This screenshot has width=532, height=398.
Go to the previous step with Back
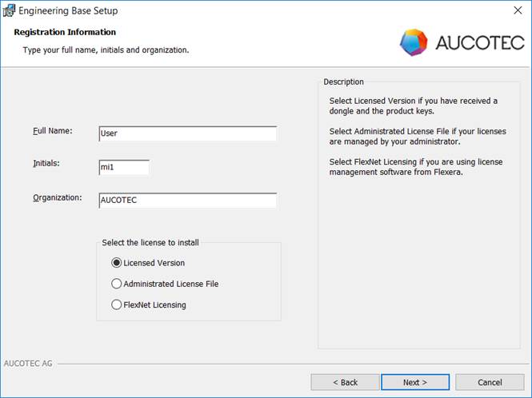pyautogui.click(x=345, y=382)
